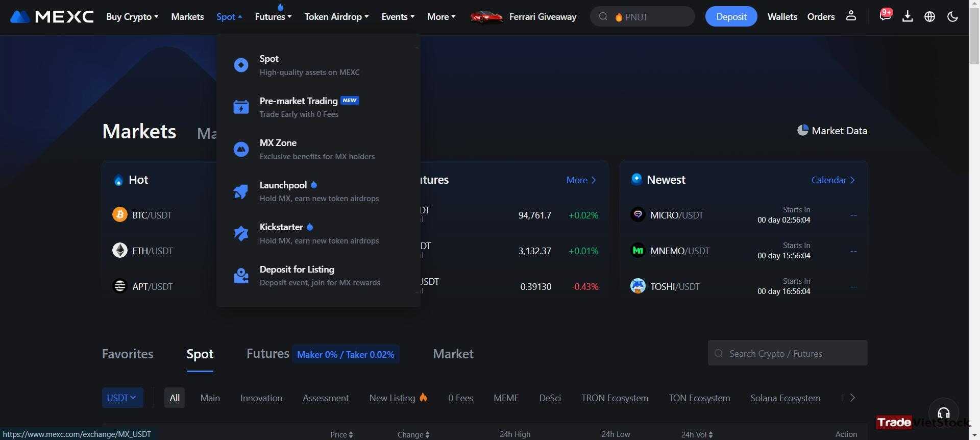This screenshot has height=440, width=980.
Task: Select Deposit for Listing menu entry
Action: tap(318, 276)
